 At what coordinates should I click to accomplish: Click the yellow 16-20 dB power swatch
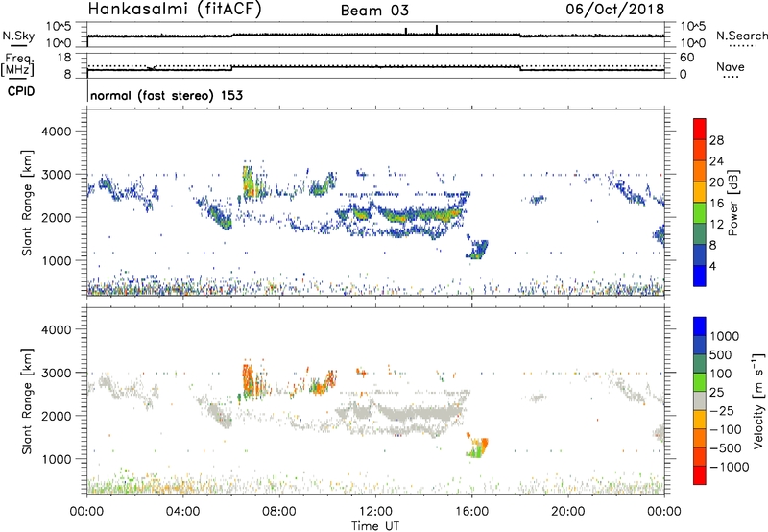tap(700, 191)
